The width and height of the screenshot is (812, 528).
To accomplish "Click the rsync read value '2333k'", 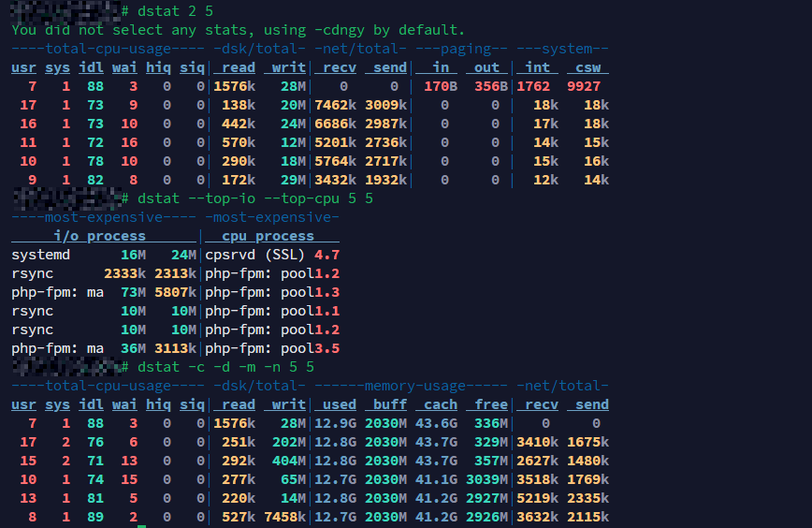I will pyautogui.click(x=124, y=273).
